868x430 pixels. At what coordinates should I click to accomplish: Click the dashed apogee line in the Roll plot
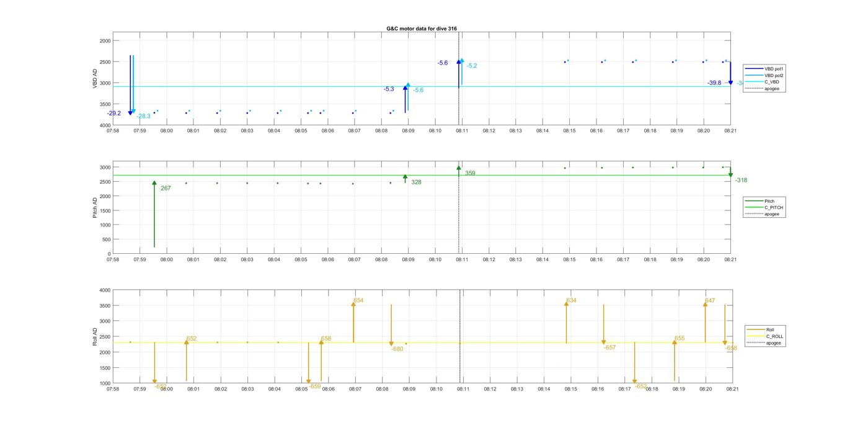(x=460, y=336)
